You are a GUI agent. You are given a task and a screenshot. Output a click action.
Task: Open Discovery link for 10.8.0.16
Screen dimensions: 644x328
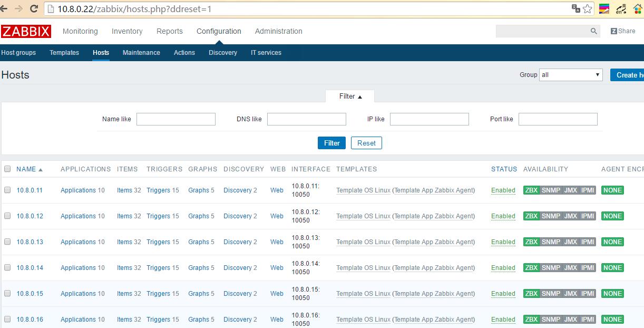238,320
